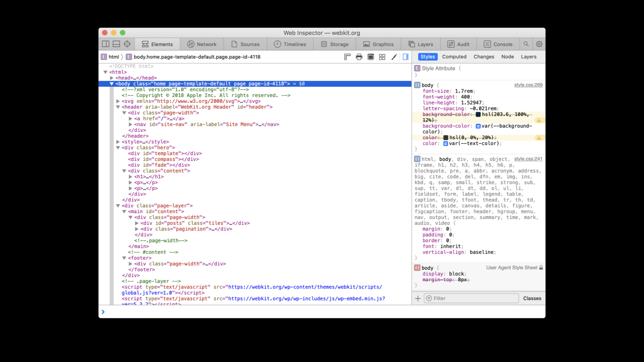Expand the style element node
644x362 pixels.
coord(118,142)
